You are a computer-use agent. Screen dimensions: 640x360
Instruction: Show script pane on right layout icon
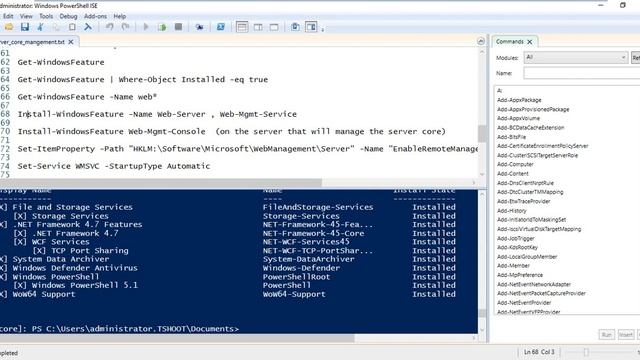(x=258, y=27)
